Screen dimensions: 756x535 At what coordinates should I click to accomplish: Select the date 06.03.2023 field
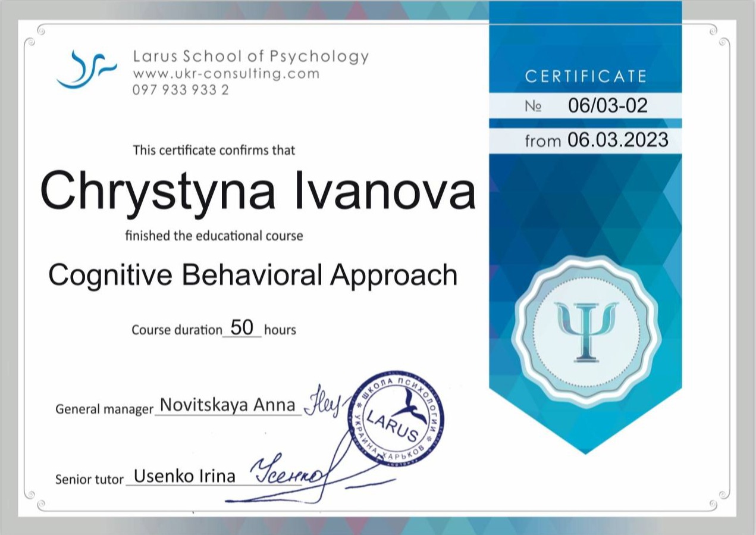point(617,140)
